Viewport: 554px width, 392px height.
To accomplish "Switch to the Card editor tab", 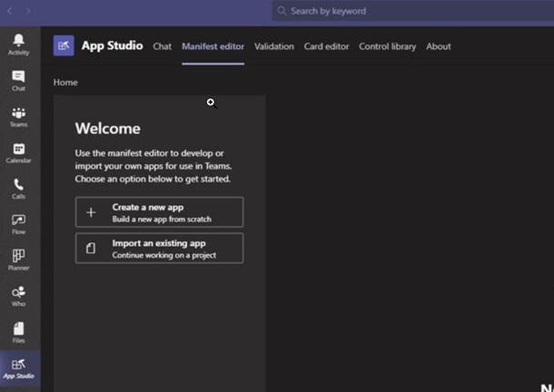I will pos(326,46).
